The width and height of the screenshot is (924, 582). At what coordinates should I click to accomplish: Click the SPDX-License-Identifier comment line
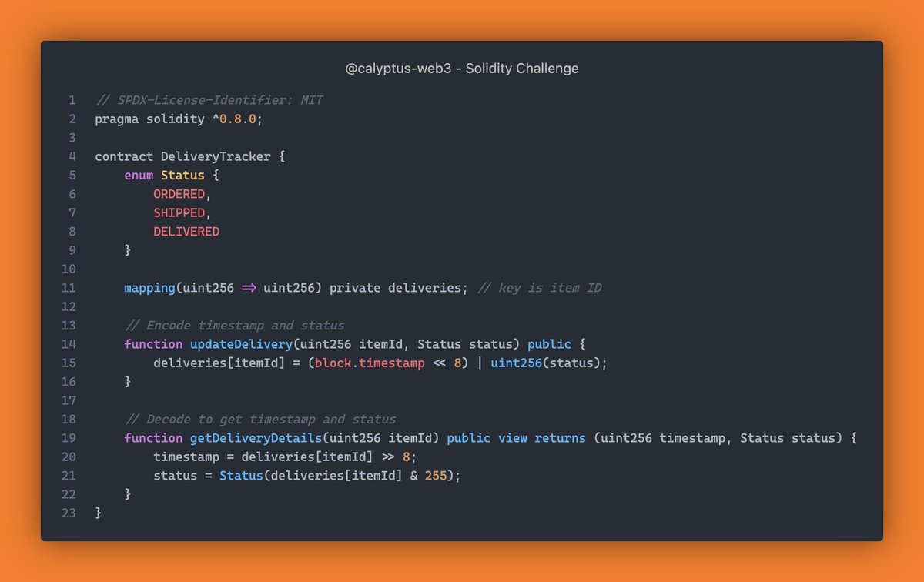click(209, 100)
